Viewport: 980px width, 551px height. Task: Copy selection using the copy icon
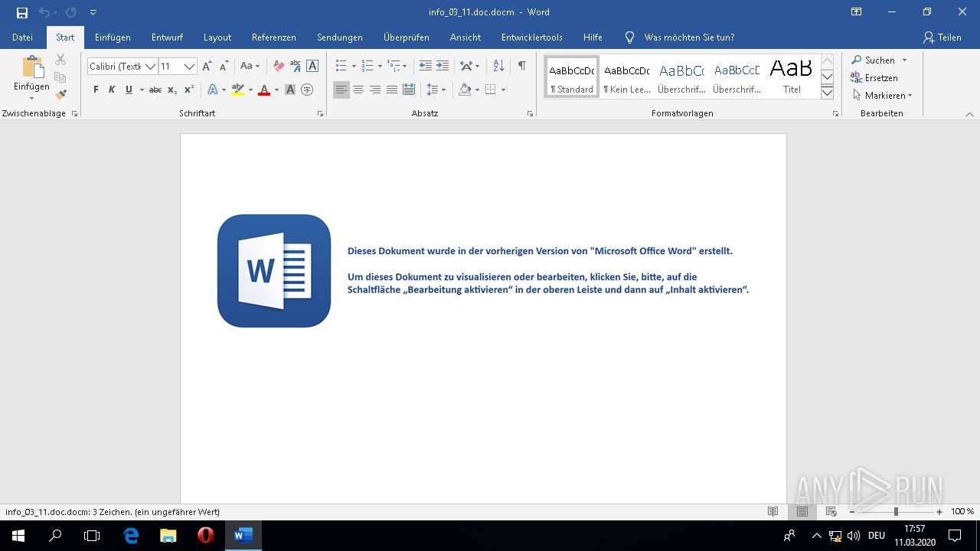click(x=60, y=77)
